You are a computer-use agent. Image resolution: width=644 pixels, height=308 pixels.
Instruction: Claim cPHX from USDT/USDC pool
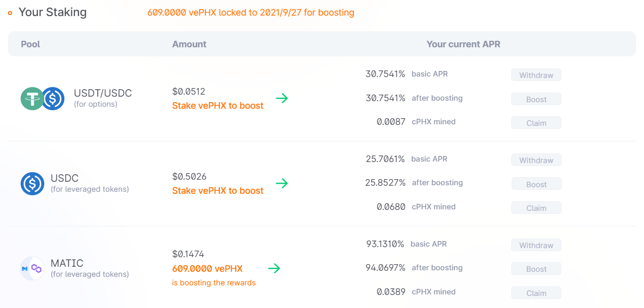[x=536, y=123]
